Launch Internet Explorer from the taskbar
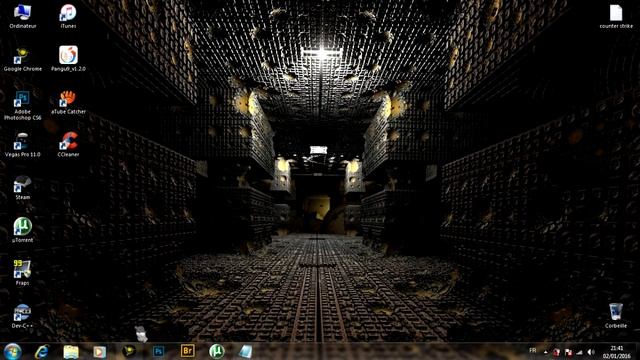Image resolution: width=640 pixels, height=360 pixels. coord(42,351)
